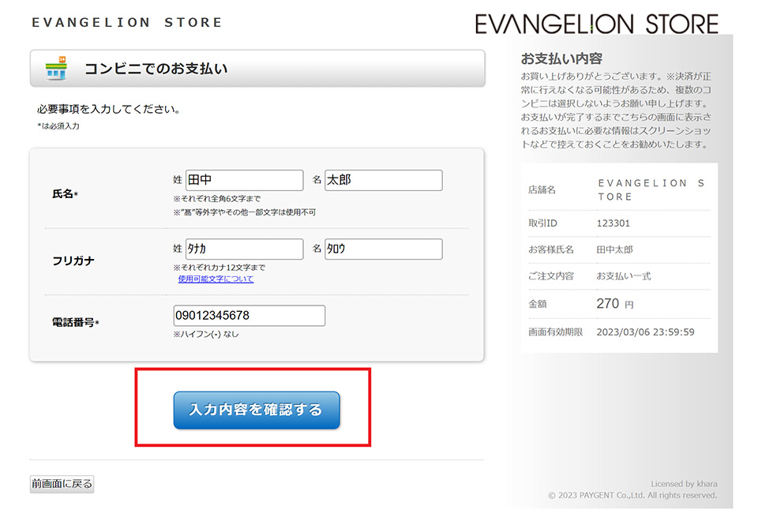Viewport: 758px width, 532px height.
Task: Focus the 姓 name field containing 田中
Action: [x=245, y=180]
